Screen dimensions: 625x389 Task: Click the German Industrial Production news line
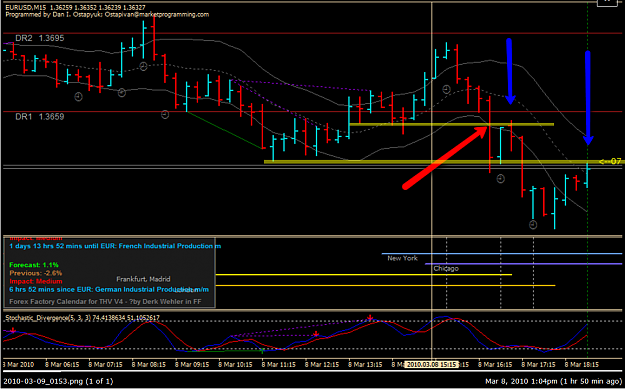click(109, 289)
